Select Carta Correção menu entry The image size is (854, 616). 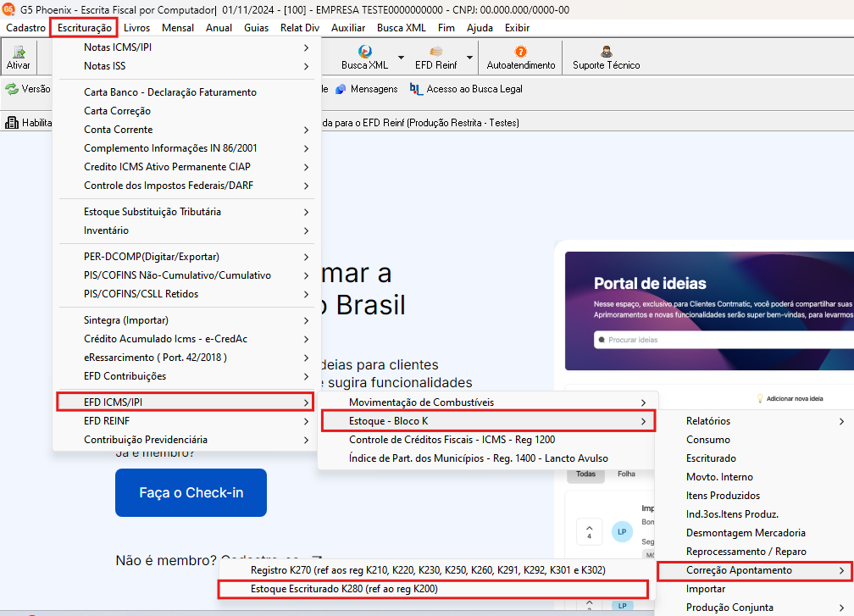pyautogui.click(x=186, y=111)
